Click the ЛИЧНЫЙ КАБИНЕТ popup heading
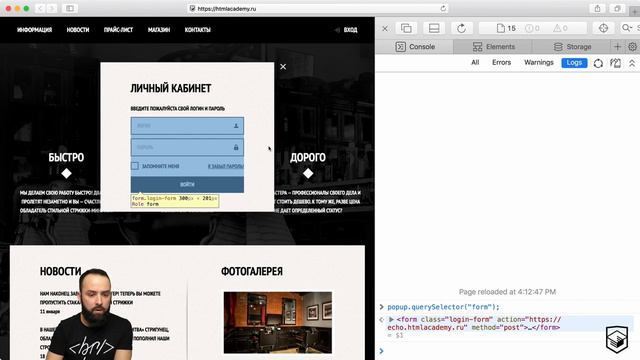The height and width of the screenshot is (360, 640). [171, 88]
